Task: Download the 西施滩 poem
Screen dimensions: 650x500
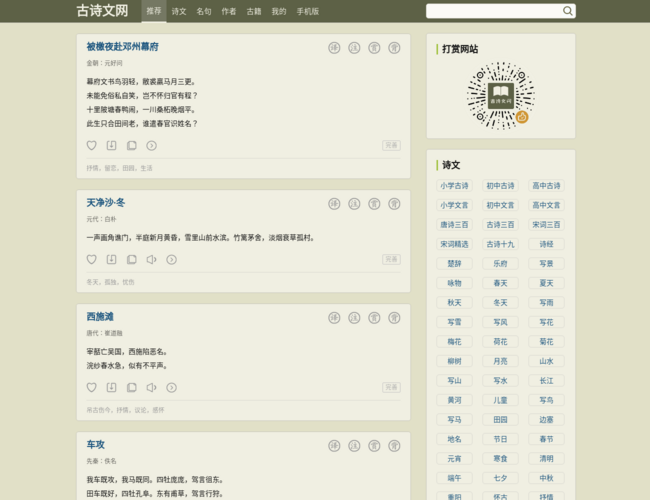Action: pyautogui.click(x=112, y=387)
